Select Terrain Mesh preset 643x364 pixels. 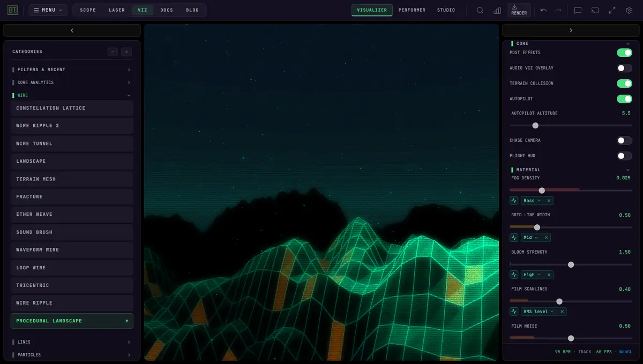pos(72,179)
